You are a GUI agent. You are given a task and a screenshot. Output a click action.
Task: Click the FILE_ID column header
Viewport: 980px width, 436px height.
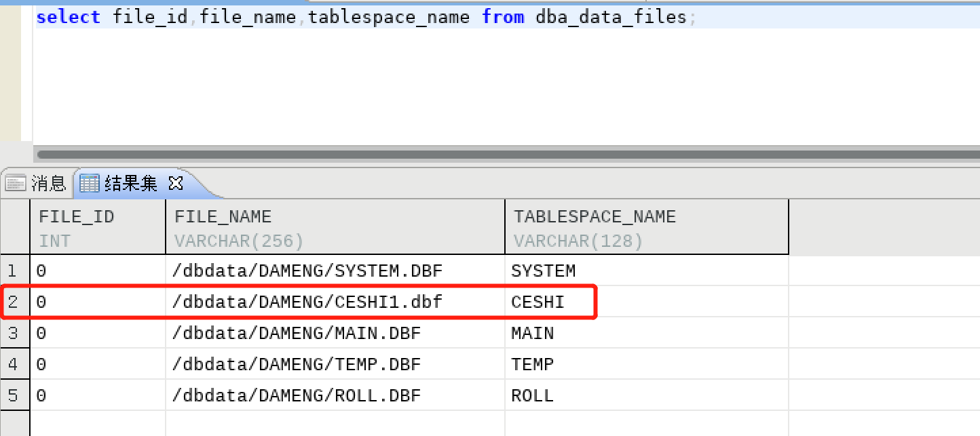[98, 229]
